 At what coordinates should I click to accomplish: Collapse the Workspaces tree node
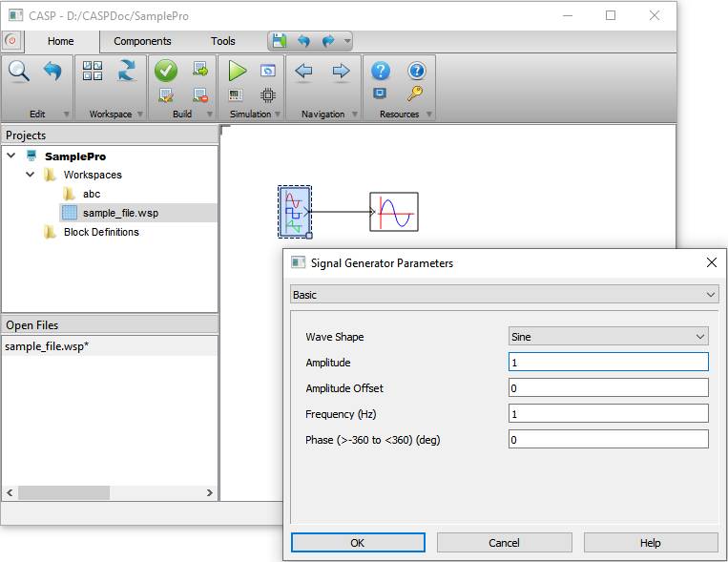pyautogui.click(x=31, y=175)
